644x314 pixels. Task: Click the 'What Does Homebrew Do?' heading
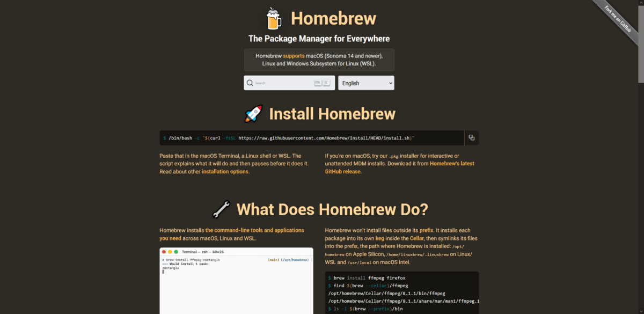pyautogui.click(x=333, y=209)
